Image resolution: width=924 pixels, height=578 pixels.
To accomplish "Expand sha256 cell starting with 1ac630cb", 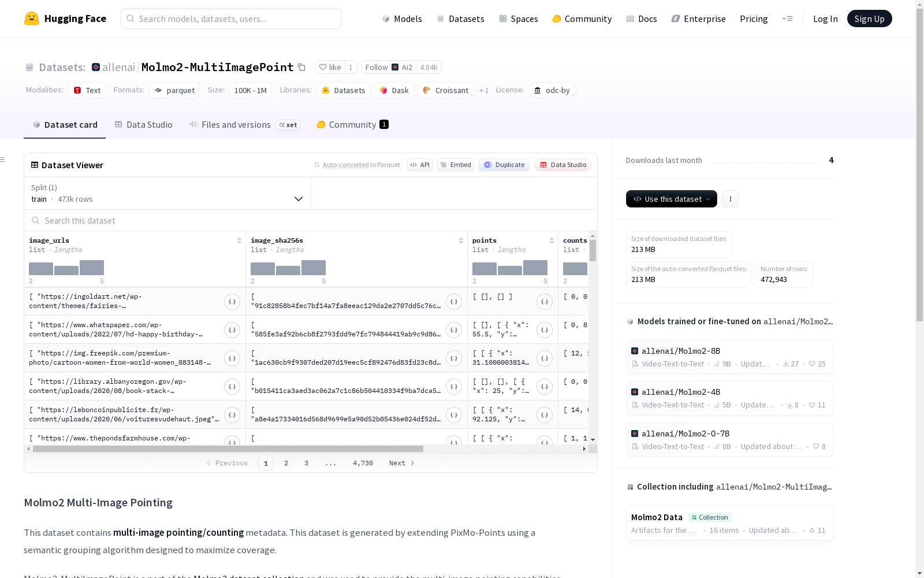I will click(x=454, y=358).
